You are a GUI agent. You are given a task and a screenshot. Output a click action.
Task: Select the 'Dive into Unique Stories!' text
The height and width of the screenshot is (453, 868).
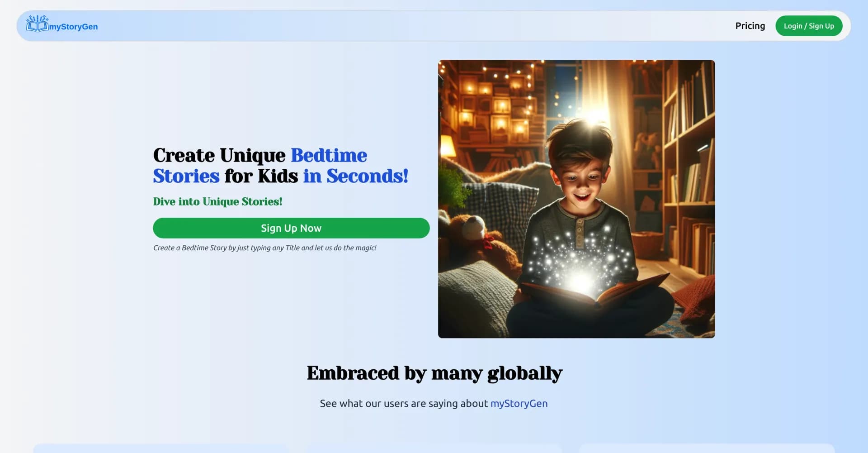pyautogui.click(x=217, y=201)
